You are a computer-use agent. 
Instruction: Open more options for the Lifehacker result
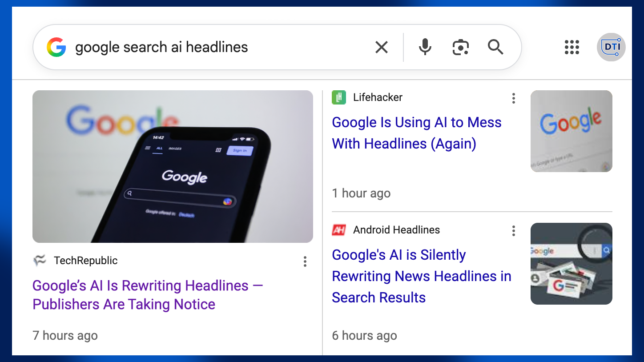tap(514, 98)
